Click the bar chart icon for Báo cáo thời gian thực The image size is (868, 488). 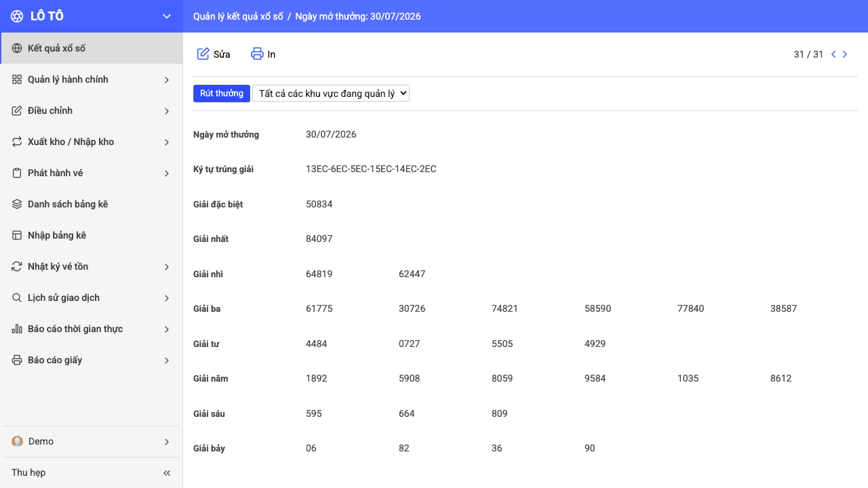click(17, 329)
